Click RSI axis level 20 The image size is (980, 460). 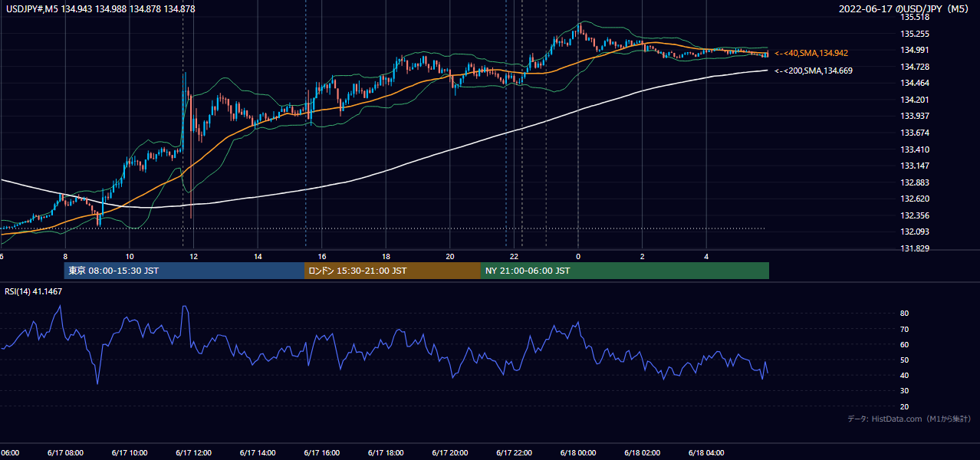pyautogui.click(x=905, y=406)
